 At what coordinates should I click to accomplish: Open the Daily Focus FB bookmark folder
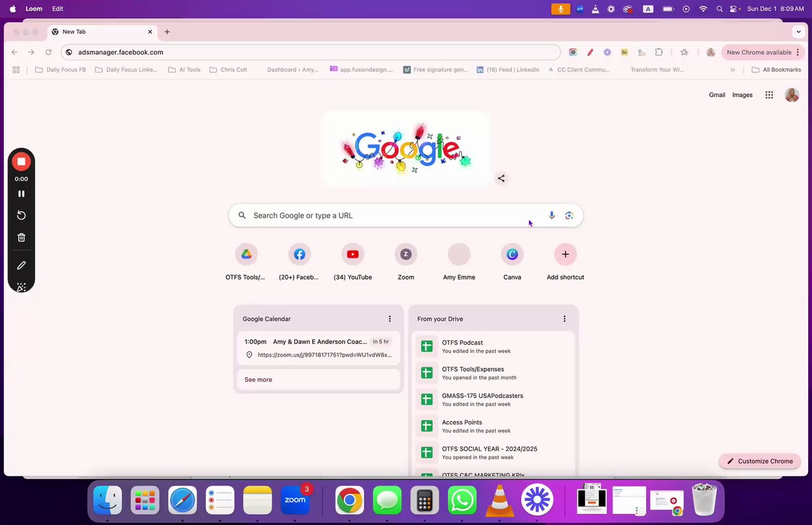tap(60, 70)
